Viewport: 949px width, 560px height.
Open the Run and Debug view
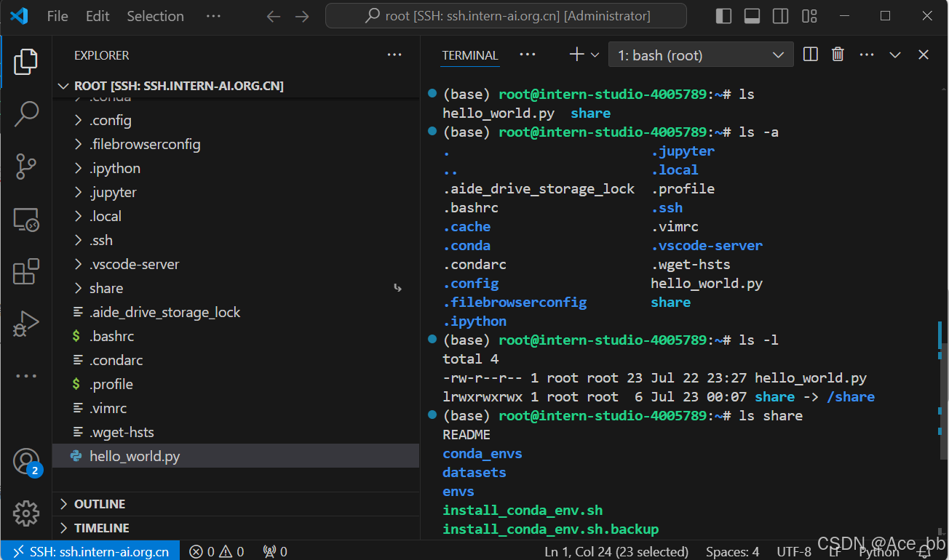25,324
